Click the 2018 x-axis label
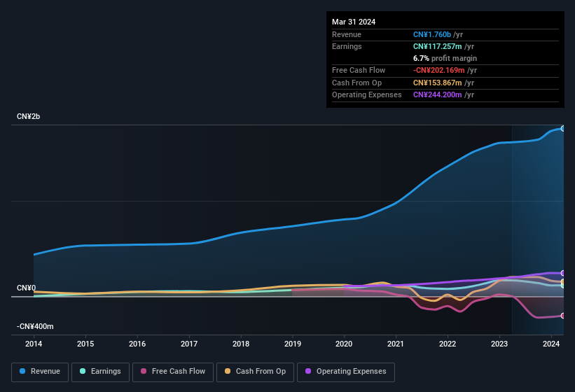This screenshot has width=575, height=392. tap(240, 344)
